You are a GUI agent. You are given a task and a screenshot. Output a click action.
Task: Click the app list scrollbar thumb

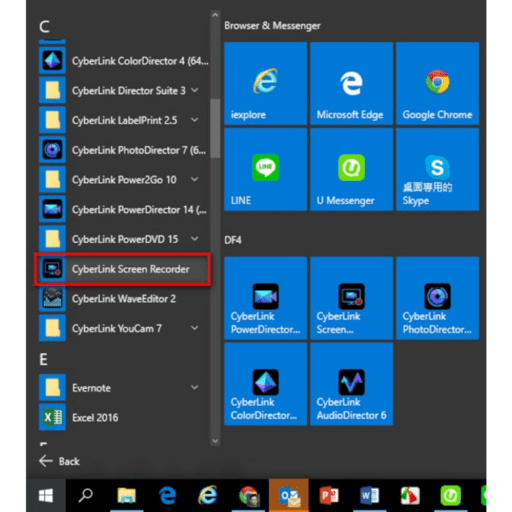click(215, 128)
